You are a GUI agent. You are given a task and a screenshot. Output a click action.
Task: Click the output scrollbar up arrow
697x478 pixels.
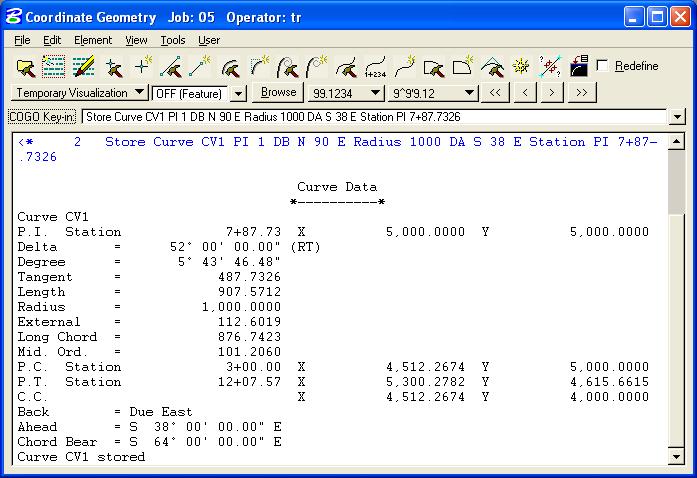(676, 142)
